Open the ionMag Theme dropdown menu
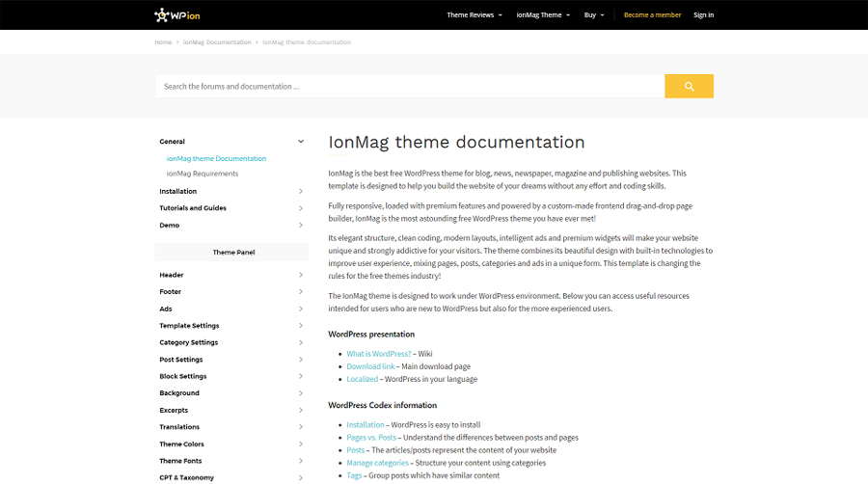Screen dimensions: 868x484 [x=543, y=15]
